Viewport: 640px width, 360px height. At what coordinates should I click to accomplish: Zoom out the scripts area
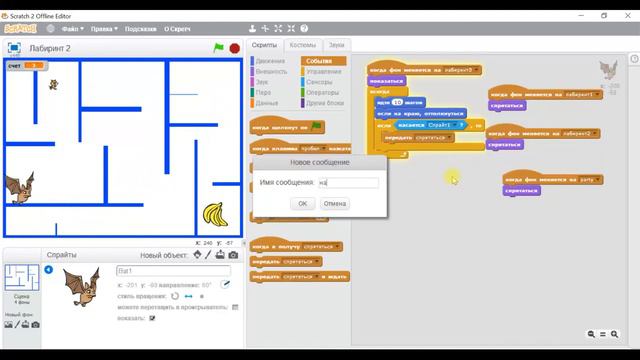coord(591,334)
